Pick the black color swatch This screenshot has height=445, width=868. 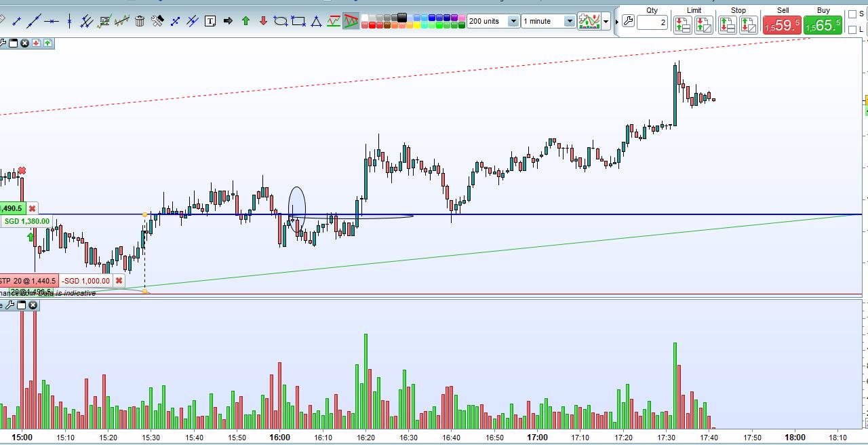click(401, 17)
